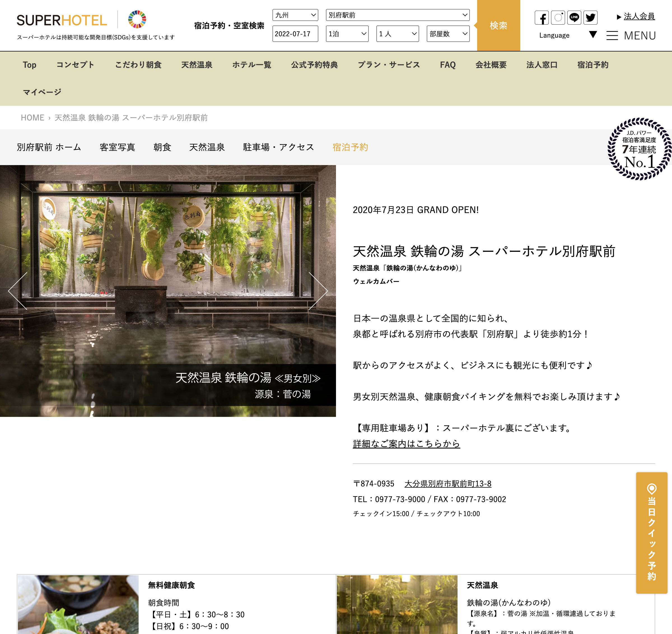Expand the 1泊 nights dropdown
The height and width of the screenshot is (634, 672).
pos(347,34)
